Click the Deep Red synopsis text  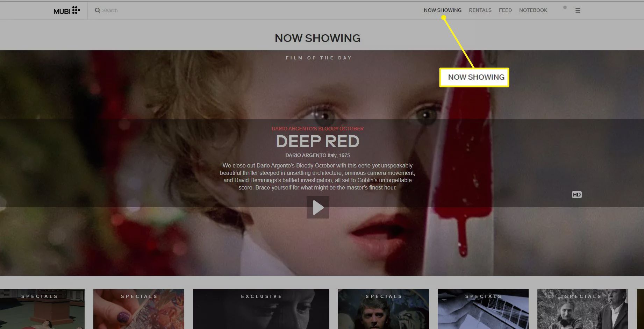[317, 177]
